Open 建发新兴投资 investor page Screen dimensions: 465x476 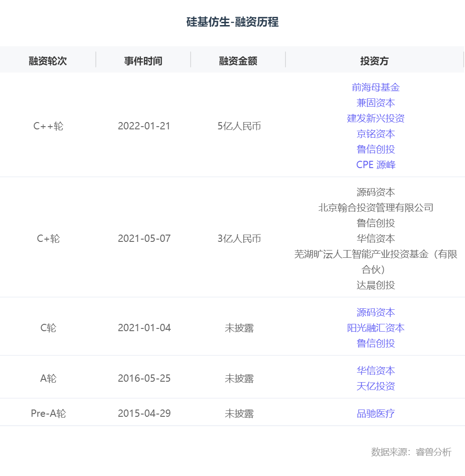(376, 118)
